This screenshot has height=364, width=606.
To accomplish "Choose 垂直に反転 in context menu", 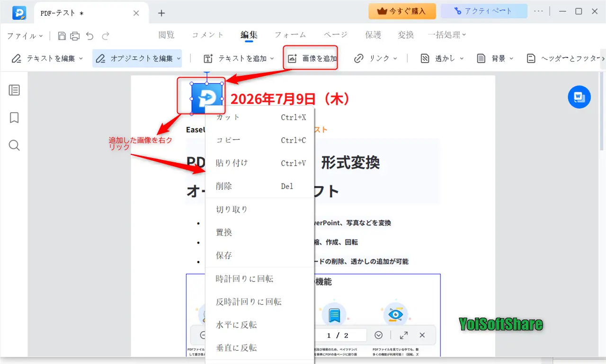I will (x=259, y=347).
